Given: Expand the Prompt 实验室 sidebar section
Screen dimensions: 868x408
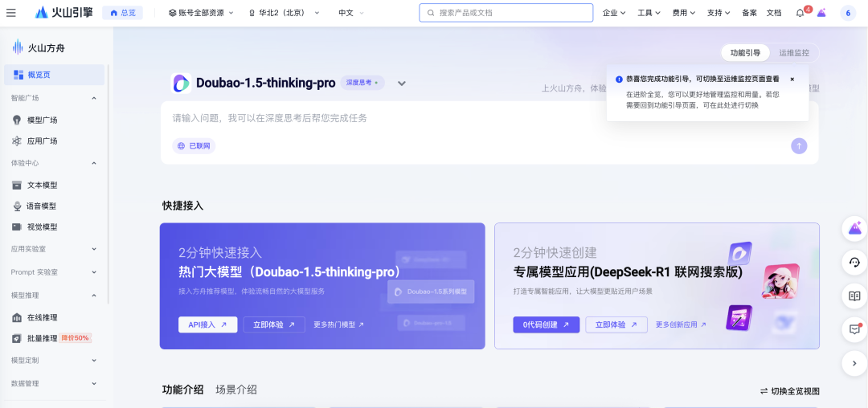Looking at the screenshot, I should pyautogui.click(x=93, y=272).
